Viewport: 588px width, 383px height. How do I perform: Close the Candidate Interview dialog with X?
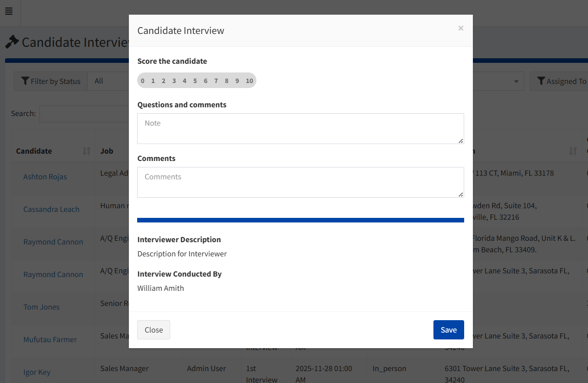(460, 28)
